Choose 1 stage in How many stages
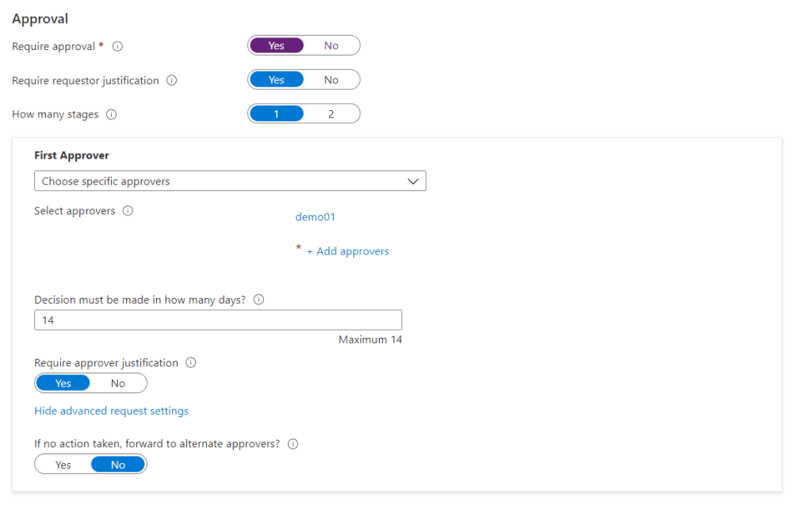 pyautogui.click(x=276, y=114)
